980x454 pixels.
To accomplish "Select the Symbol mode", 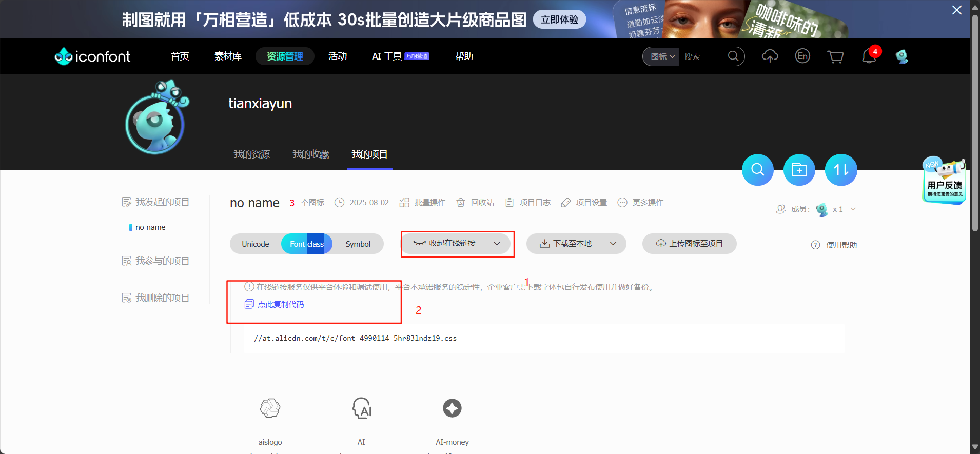I will point(358,244).
